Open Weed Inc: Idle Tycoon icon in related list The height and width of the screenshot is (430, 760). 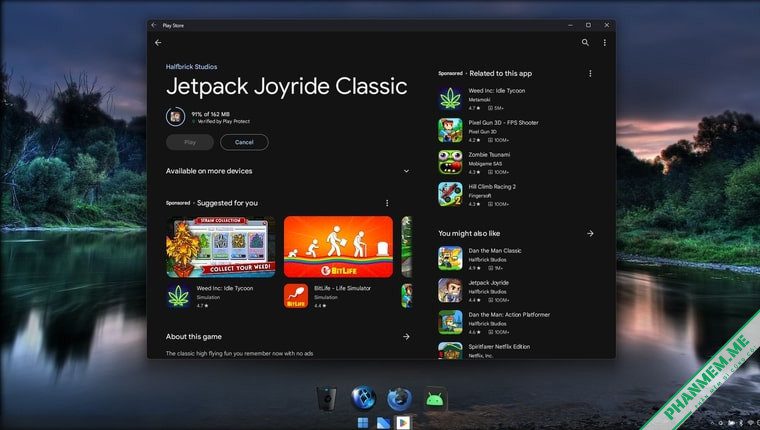point(450,98)
